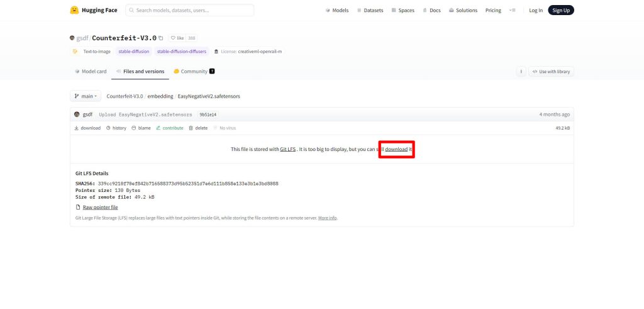Select the stable-diffusion-diffusers tag
The image size is (644, 309).
click(x=182, y=52)
